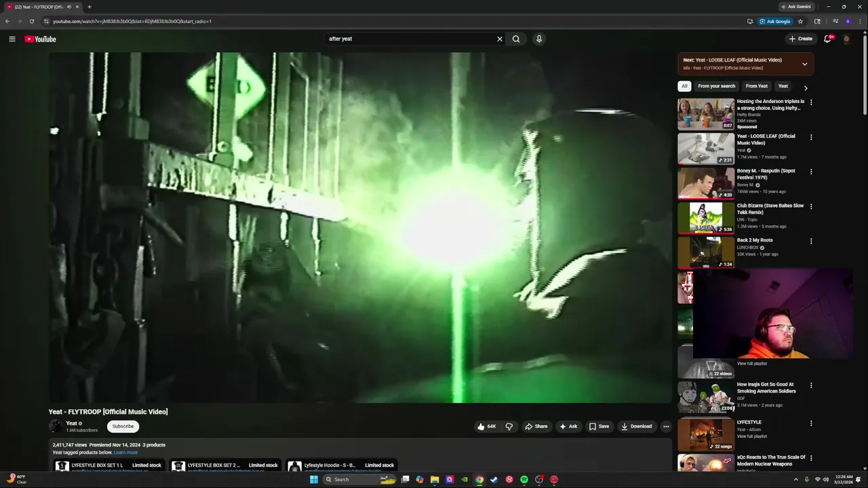This screenshot has height=488, width=868.
Task: Open options for LOOSE LEAF video
Action: [x=811, y=137]
